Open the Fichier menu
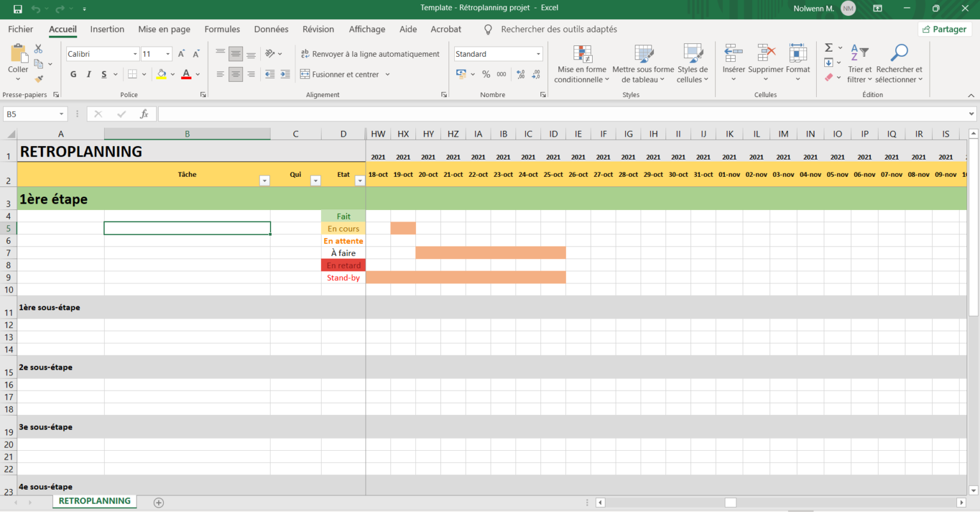The image size is (980, 512). pyautogui.click(x=20, y=29)
